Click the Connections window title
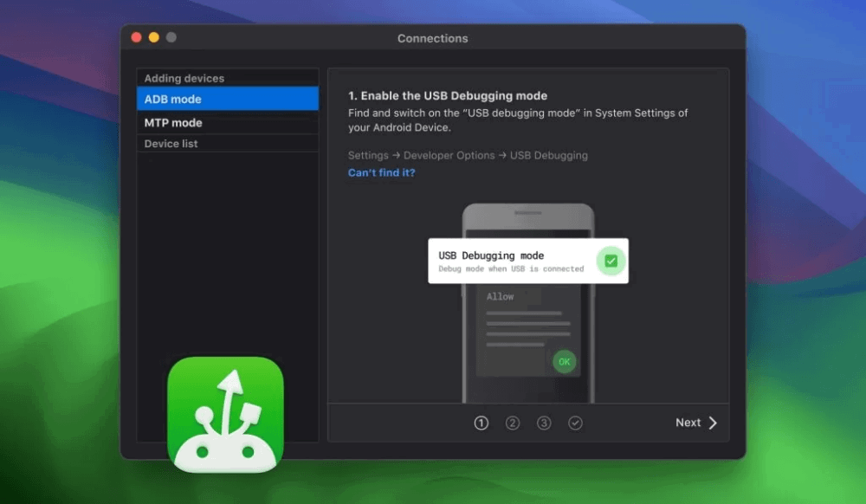 click(x=432, y=38)
